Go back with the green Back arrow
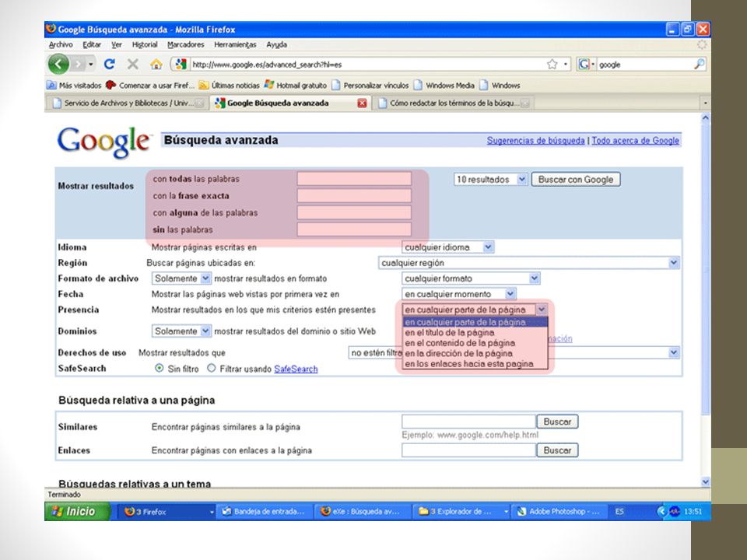 [x=58, y=64]
